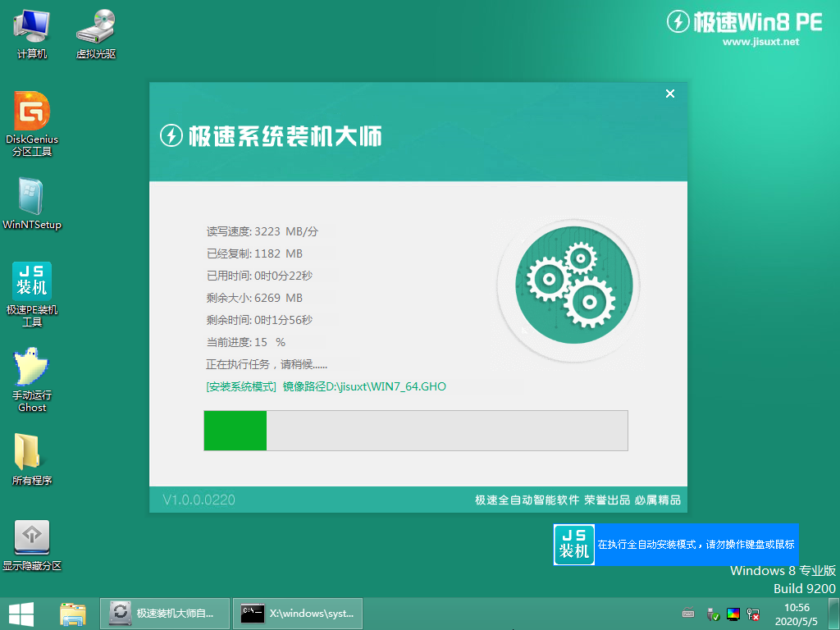Click the keyboard icon in the system tray

coord(688,614)
